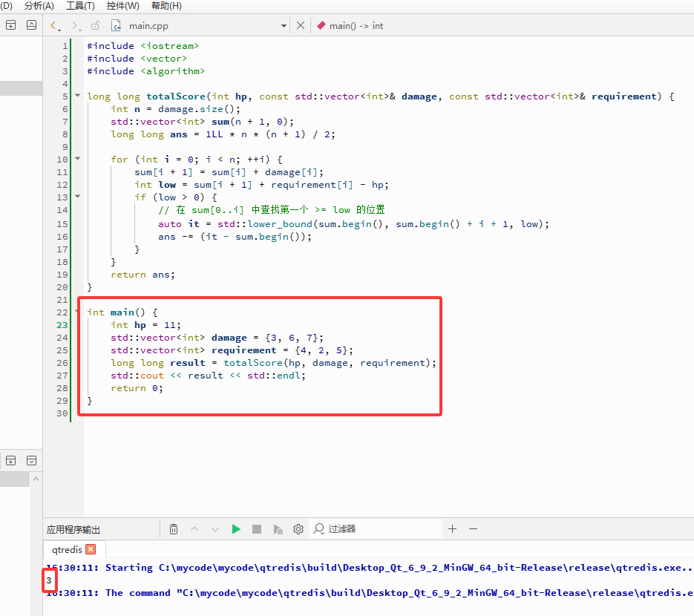
Task: Zoom in output text with plus button
Action: coord(452,529)
